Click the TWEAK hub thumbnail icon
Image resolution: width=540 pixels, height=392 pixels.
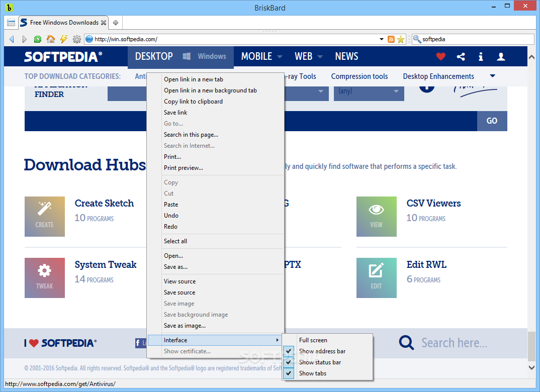coord(45,278)
